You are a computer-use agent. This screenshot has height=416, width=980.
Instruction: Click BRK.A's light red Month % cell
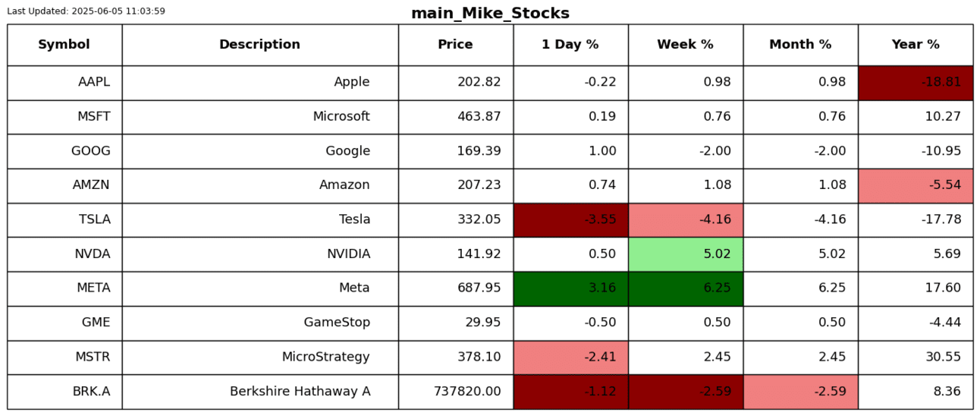point(800,392)
